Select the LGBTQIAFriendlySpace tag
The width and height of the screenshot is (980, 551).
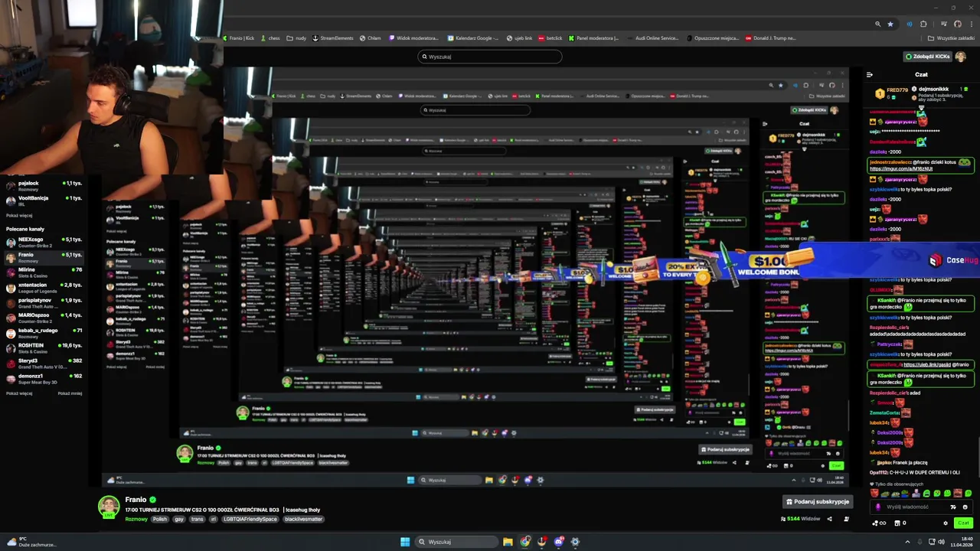coord(250,519)
